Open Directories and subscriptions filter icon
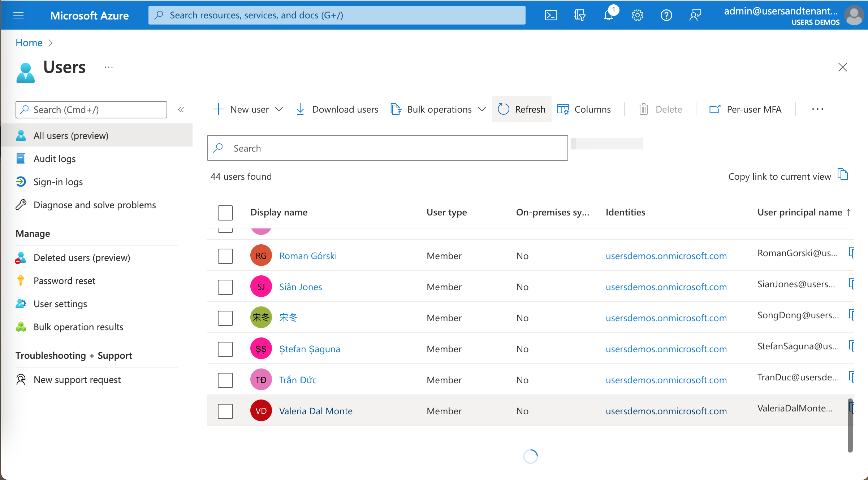 (x=579, y=15)
